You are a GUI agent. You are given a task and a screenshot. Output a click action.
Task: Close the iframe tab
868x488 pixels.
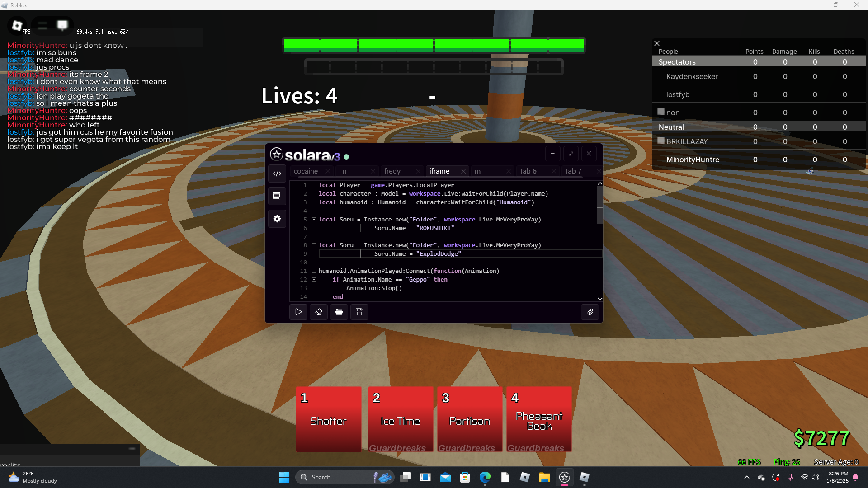point(463,171)
